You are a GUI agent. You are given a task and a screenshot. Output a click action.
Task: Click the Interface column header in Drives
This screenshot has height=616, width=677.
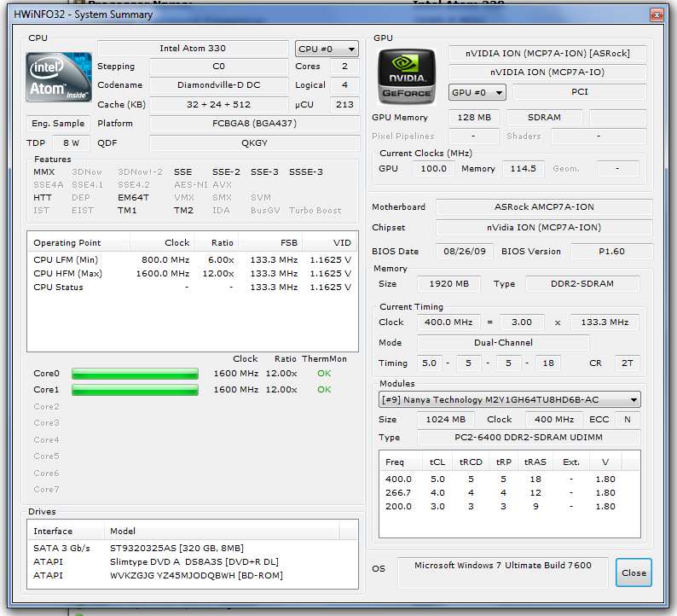point(66,531)
